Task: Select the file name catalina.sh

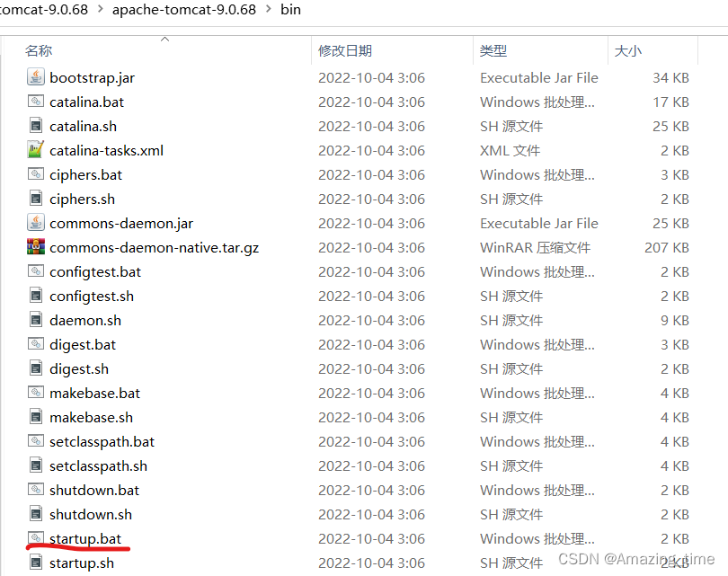Action: click(x=83, y=126)
